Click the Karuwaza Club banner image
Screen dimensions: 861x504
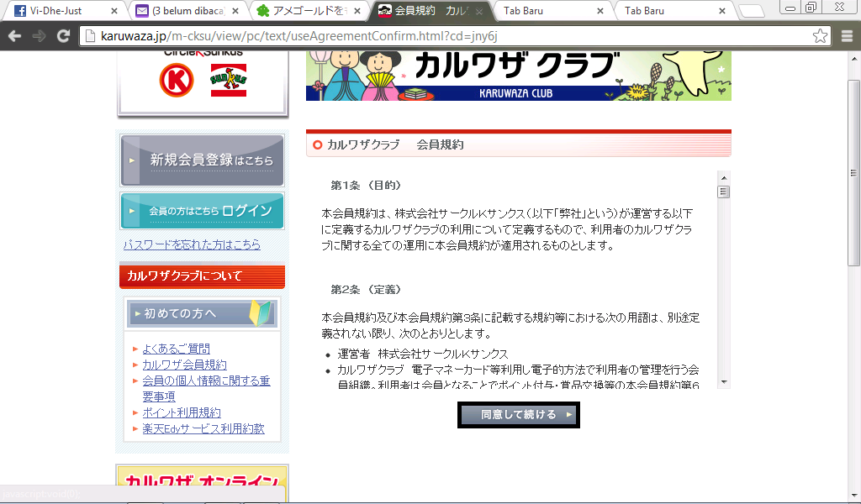[x=518, y=76]
